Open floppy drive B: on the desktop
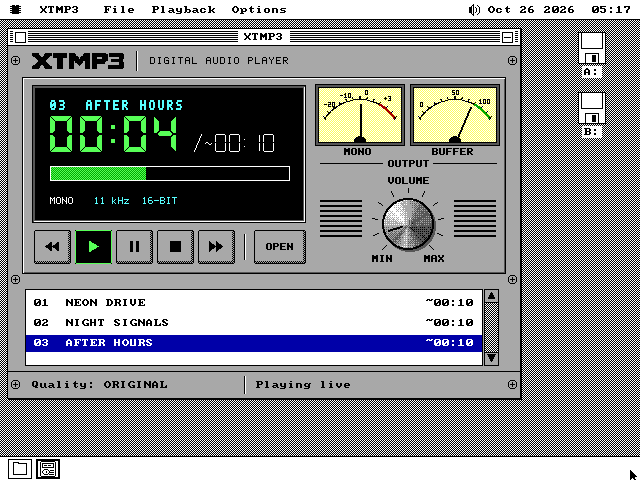Viewport: 640px width, 480px height. (592, 114)
